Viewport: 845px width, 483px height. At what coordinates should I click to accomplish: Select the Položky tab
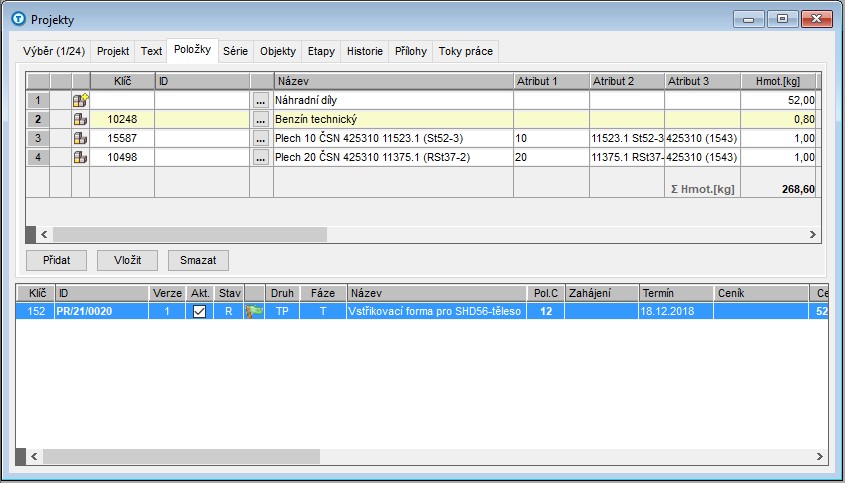[x=192, y=50]
